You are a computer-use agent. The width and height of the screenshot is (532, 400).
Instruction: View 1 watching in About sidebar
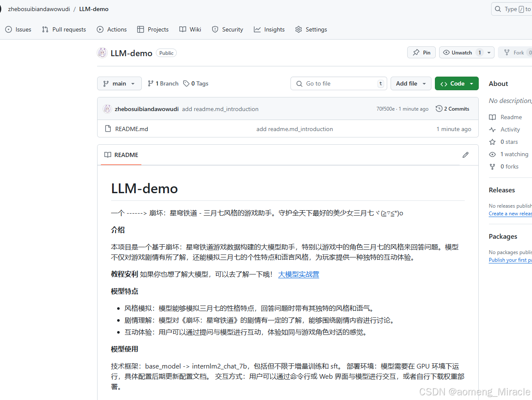pos(509,154)
